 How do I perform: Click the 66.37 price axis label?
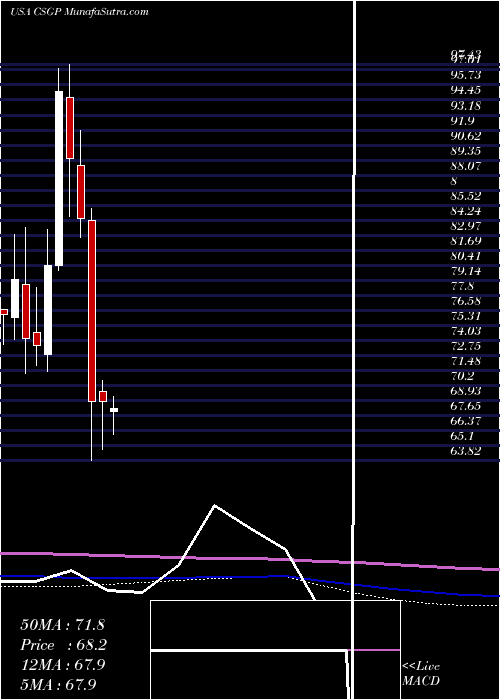pyautogui.click(x=466, y=422)
